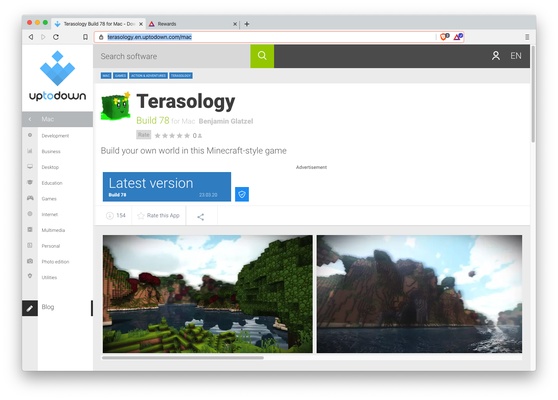Open the Games controller icon
The width and height of the screenshot is (558, 400).
tap(30, 198)
